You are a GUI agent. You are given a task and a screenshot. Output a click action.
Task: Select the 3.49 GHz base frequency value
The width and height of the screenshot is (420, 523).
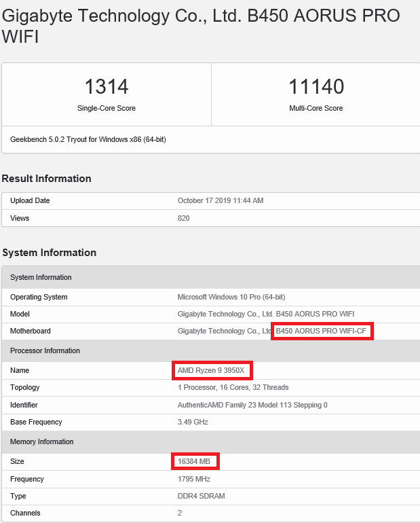click(x=193, y=422)
